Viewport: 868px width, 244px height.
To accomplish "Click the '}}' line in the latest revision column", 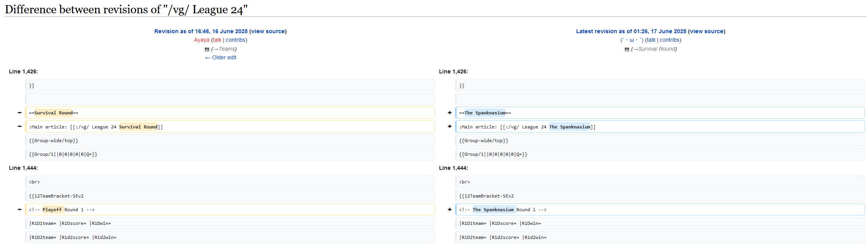I will 660,85.
